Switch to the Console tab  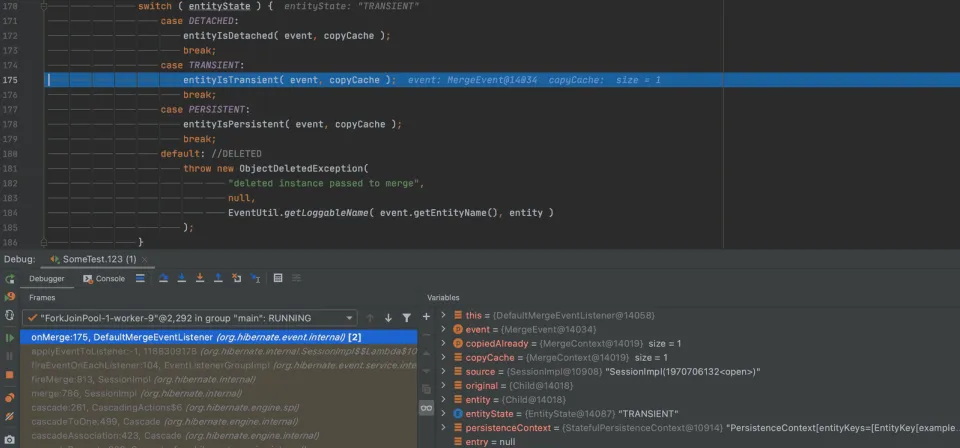[104, 278]
